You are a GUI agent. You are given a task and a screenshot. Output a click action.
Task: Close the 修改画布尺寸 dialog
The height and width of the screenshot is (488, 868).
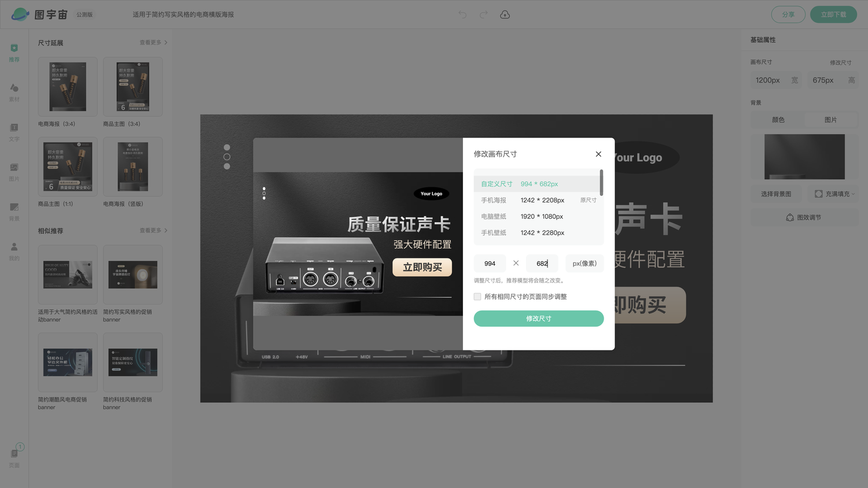(598, 154)
